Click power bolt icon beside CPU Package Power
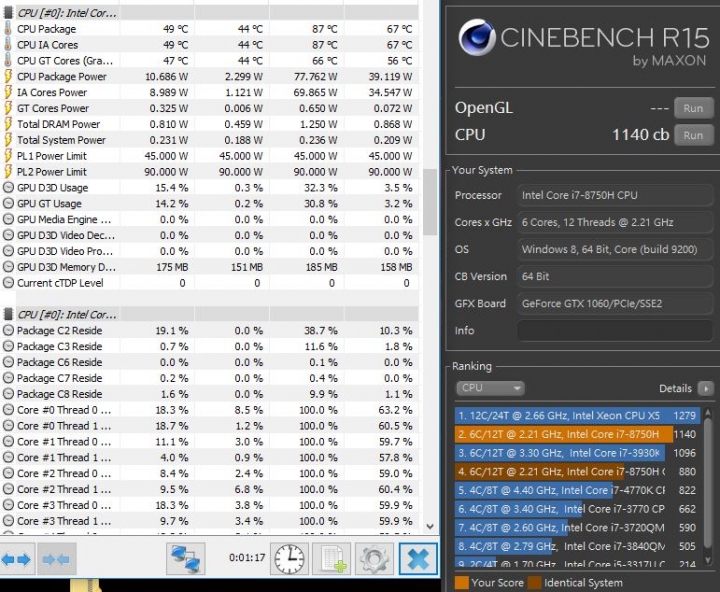The image size is (720, 592). 8,76
